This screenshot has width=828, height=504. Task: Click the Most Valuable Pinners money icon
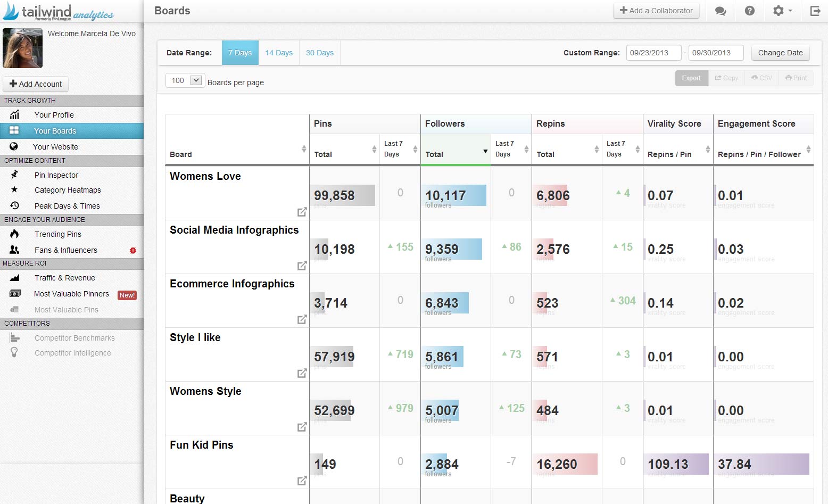(15, 293)
